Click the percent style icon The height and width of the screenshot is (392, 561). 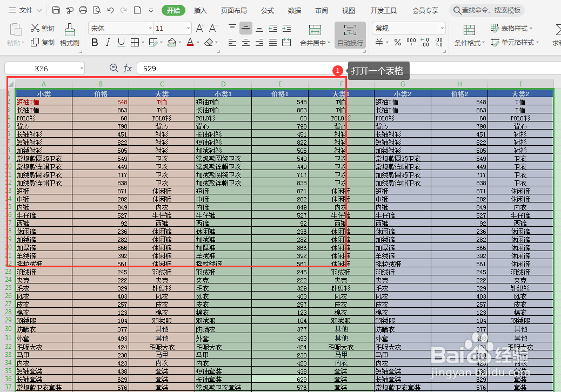coord(397,42)
